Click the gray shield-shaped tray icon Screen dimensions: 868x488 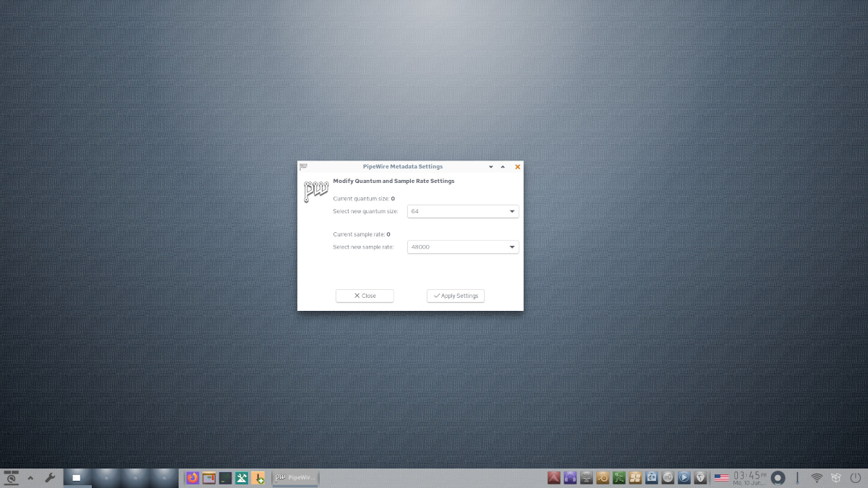tap(701, 478)
